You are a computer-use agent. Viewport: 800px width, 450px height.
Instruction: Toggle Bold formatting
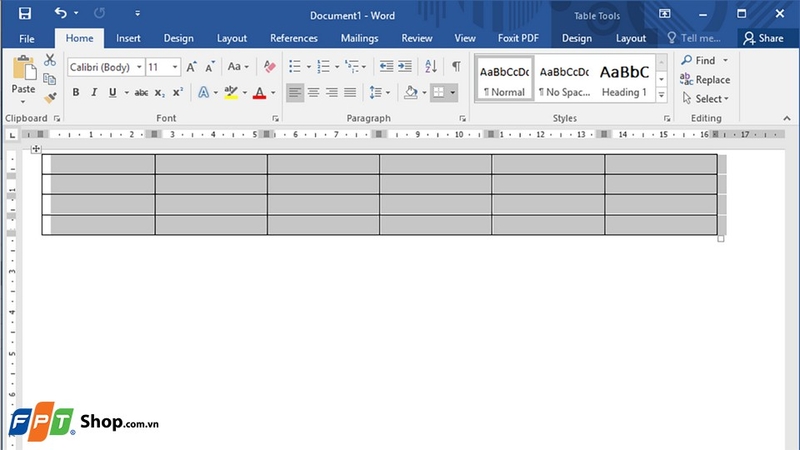(76, 93)
